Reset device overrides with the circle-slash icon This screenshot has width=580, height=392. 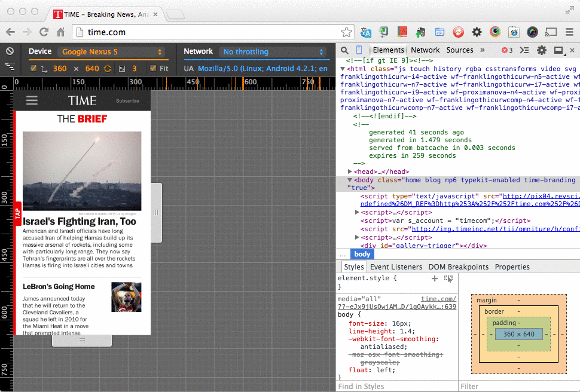point(10,51)
